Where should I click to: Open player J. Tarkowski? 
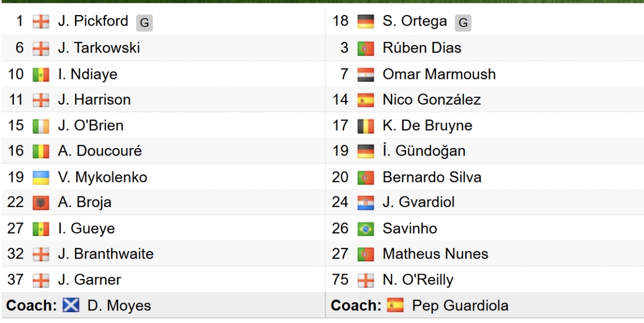99,48
